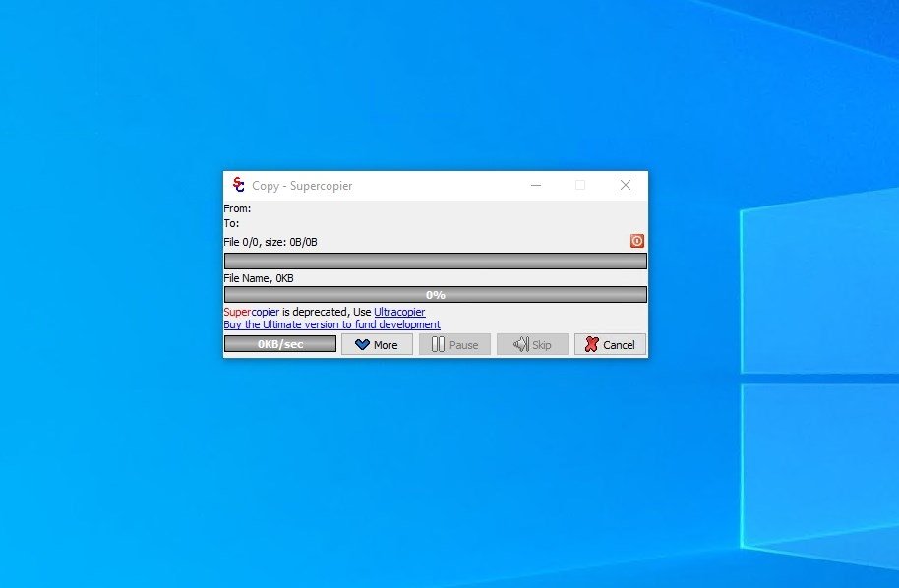Click the 'Copy - Supercopier' window title
899x588 pixels.
pyautogui.click(x=302, y=186)
